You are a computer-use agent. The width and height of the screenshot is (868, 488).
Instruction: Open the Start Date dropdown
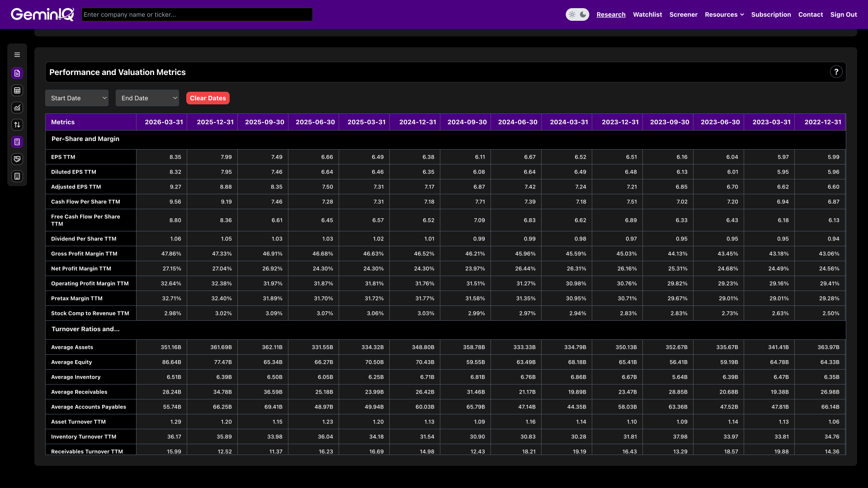pyautogui.click(x=77, y=98)
